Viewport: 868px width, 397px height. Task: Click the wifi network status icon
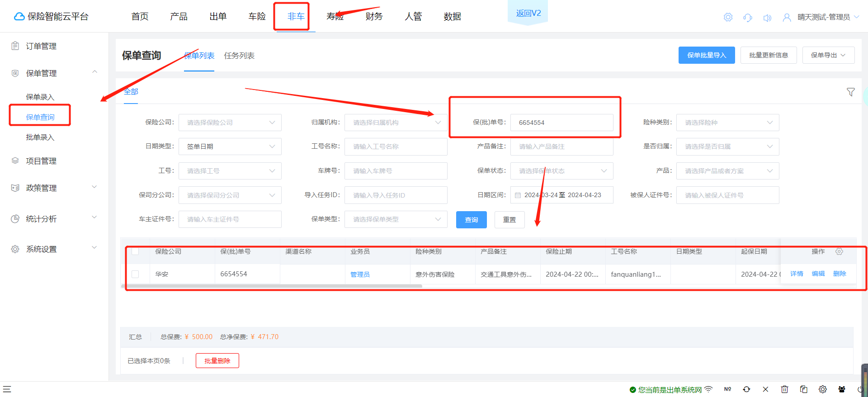coord(708,389)
